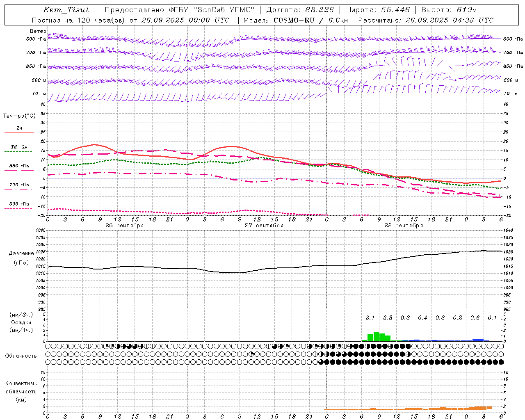Click the 1040 tick on left pressure axis
Screen dimensions: 525x420
[x=41, y=231]
